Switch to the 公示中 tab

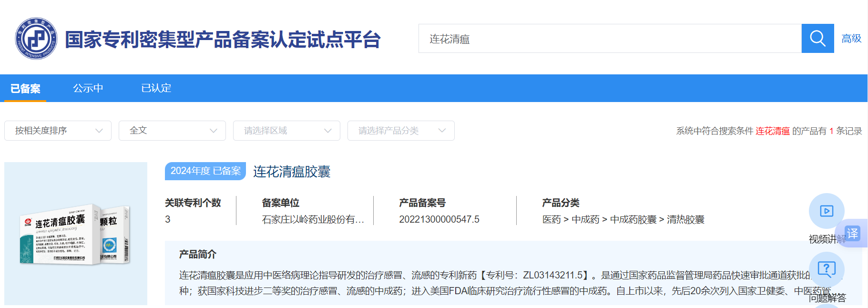pos(88,88)
